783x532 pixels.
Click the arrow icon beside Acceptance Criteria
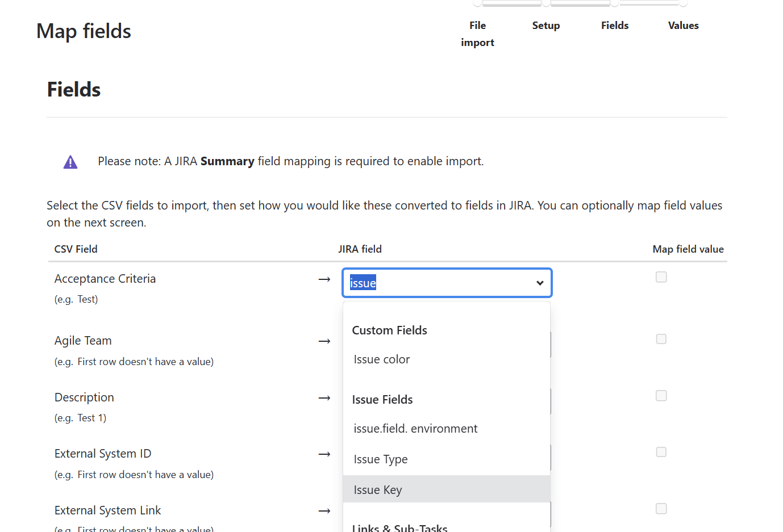(x=324, y=279)
